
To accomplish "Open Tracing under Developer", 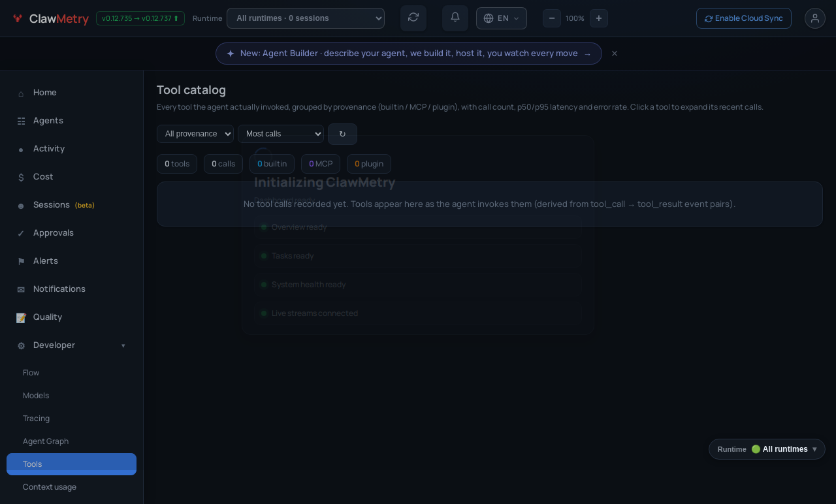I will coord(72,418).
